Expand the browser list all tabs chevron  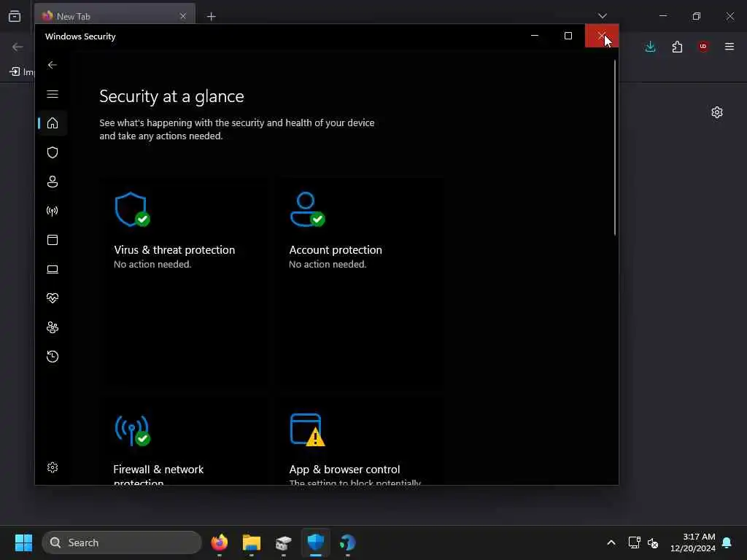coord(602,16)
